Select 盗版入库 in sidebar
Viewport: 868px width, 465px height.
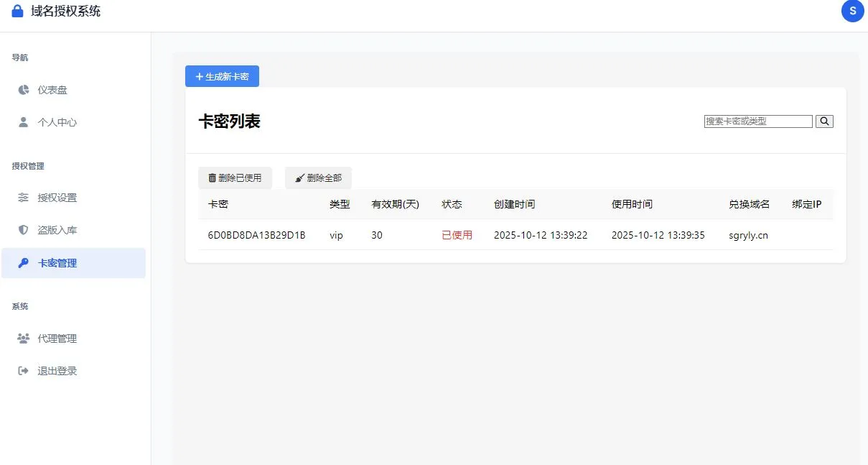tap(57, 230)
